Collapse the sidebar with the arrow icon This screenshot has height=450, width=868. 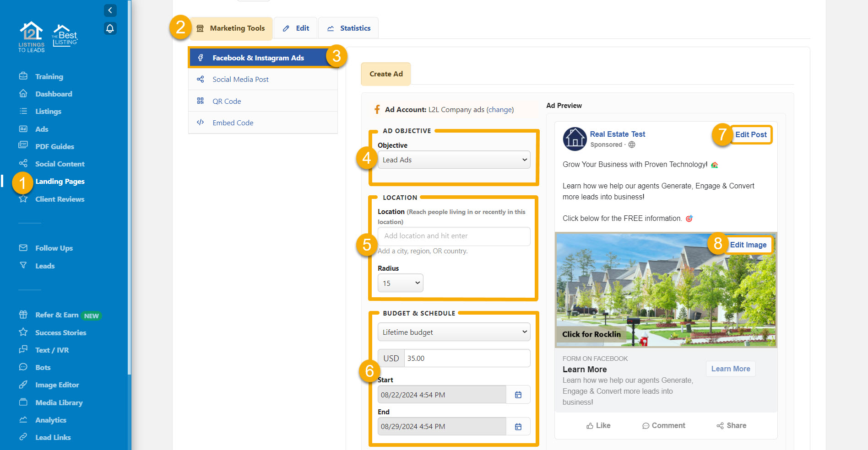click(110, 10)
